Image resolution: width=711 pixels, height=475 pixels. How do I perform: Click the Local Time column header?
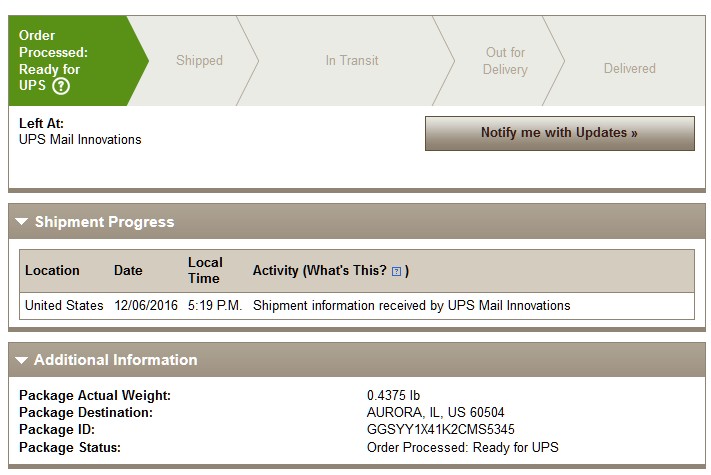point(205,271)
